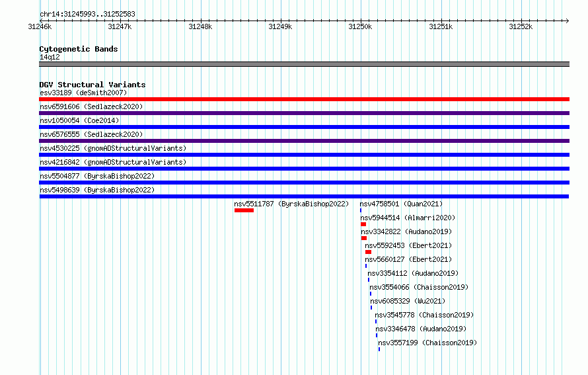588x375 pixels.
Task: Click nsv5498639 (ByrskaBishop2022) label
Action: click(97, 190)
